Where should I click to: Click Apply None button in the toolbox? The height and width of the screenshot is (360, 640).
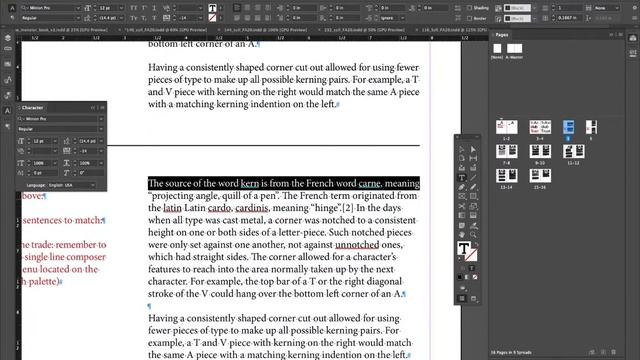475,277
